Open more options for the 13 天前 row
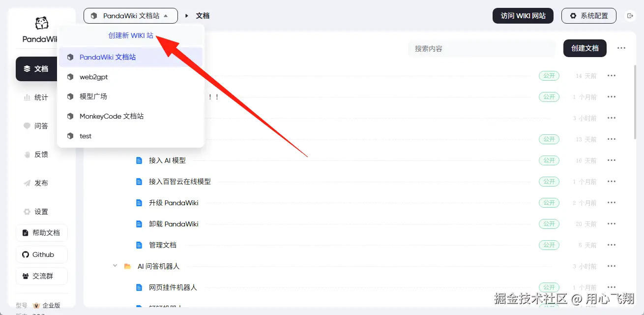This screenshot has width=644, height=315. click(612, 139)
